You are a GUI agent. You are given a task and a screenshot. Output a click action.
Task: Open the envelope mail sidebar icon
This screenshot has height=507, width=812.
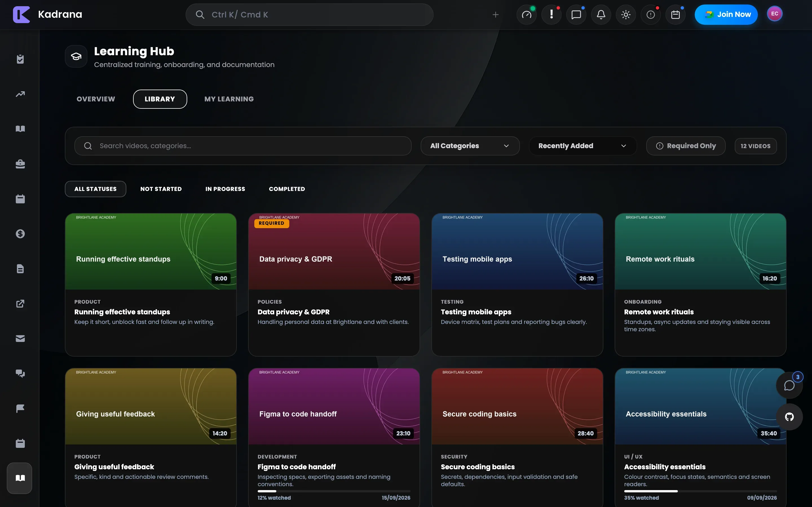click(20, 338)
